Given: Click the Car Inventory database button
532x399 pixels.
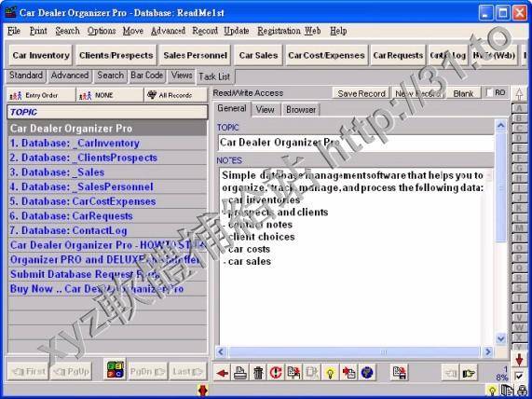Looking at the screenshot, I should pos(41,55).
